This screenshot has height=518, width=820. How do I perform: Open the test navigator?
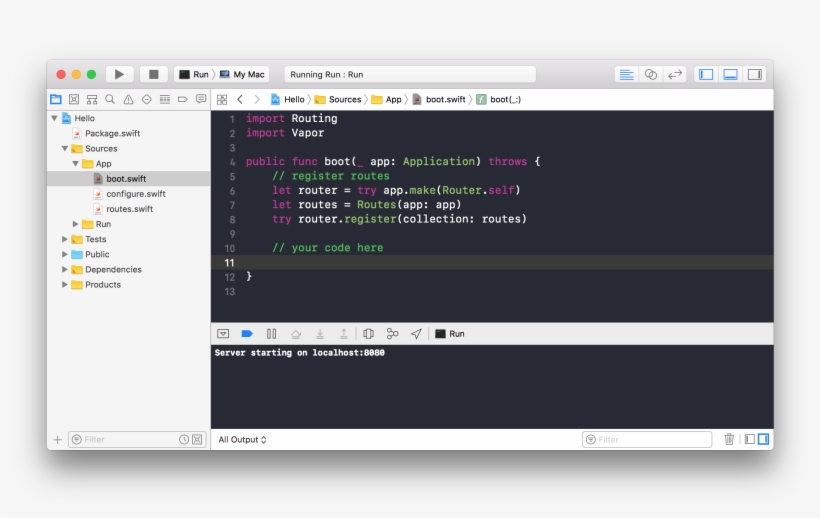pyautogui.click(x=146, y=99)
